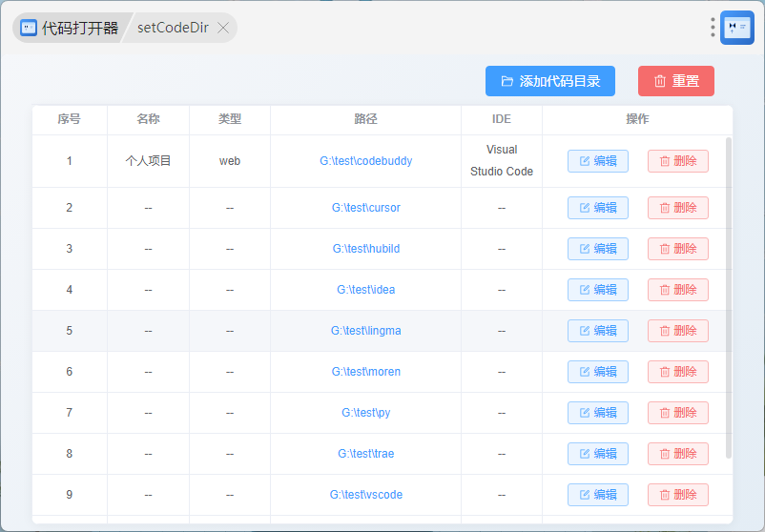Screen dimensions: 765x532
Task: Click the table's vertical scrollbar
Action: pos(729,296)
